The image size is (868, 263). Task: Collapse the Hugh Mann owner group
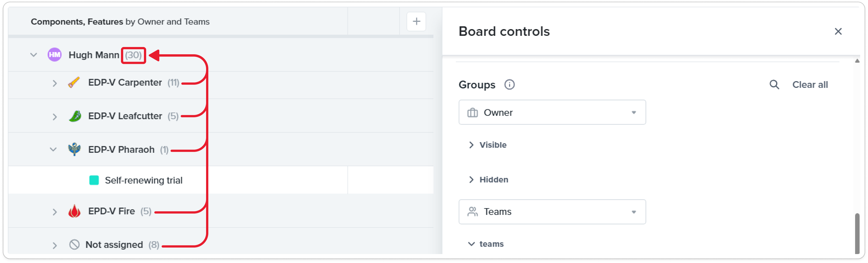(x=33, y=55)
